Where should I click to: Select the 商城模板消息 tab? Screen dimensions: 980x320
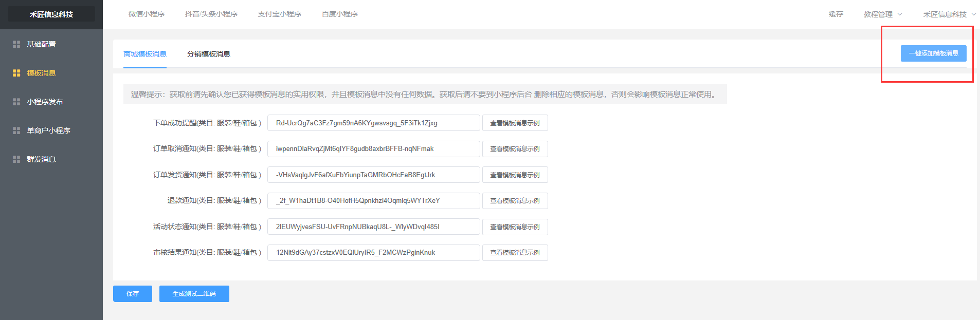[x=145, y=54]
